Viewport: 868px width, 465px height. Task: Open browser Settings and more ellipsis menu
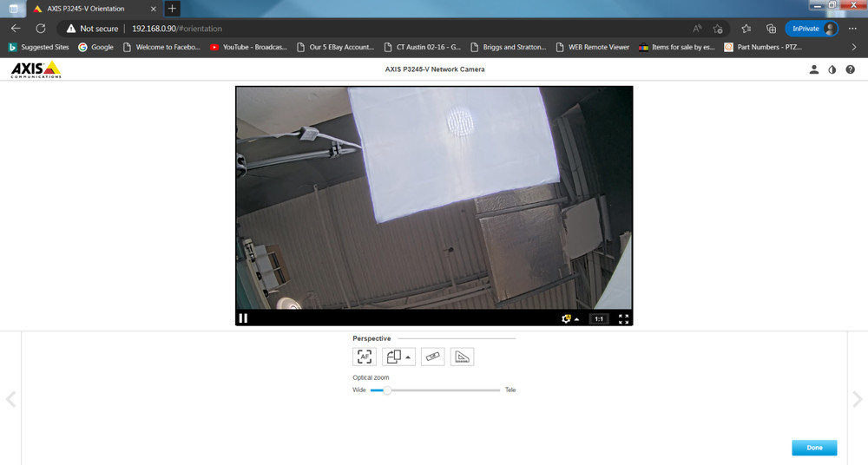[x=852, y=29]
